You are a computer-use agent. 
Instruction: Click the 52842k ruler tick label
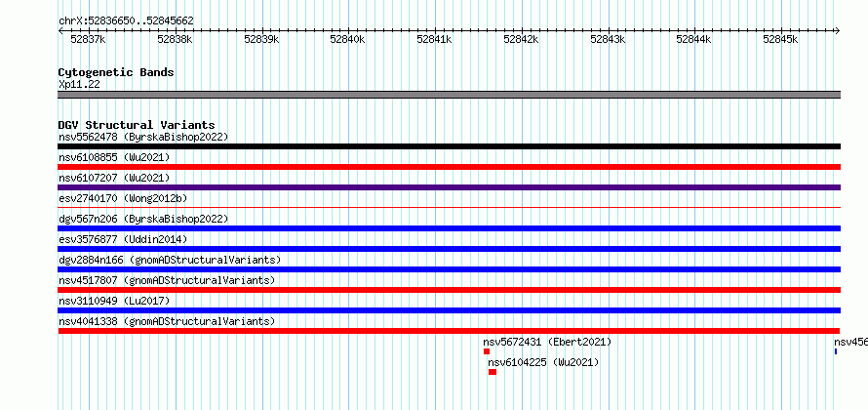[521, 39]
